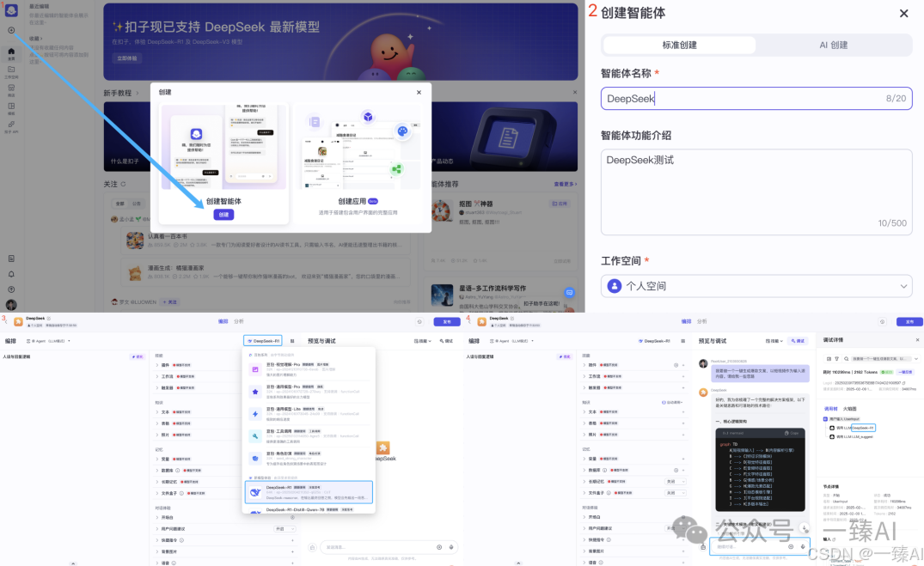Click the 创建 button under 创建智能体
This screenshot has width=924, height=566.
[x=223, y=213]
